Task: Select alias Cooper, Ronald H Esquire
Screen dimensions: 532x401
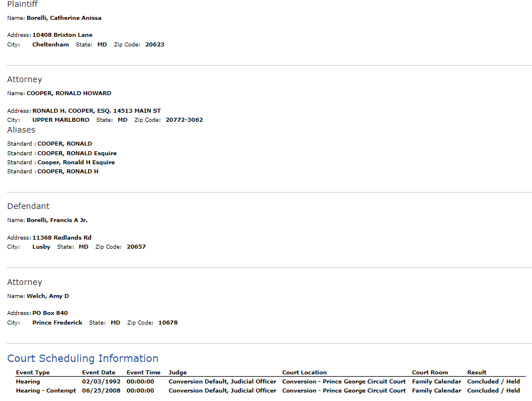Action: point(76,163)
